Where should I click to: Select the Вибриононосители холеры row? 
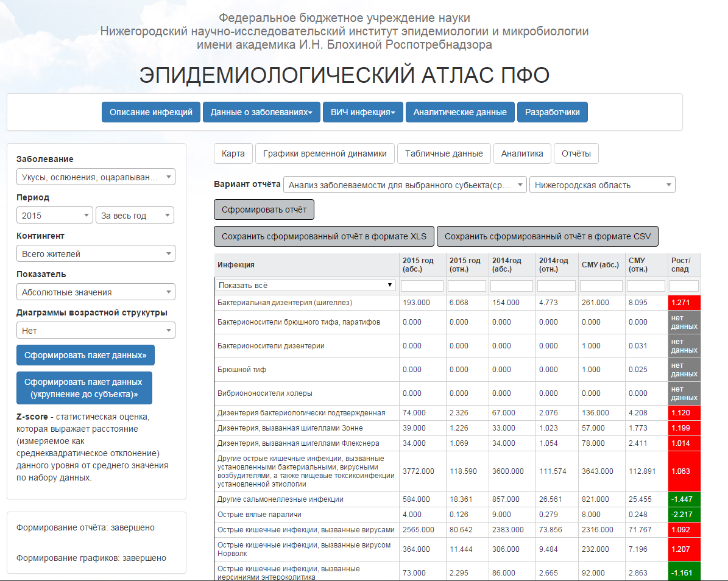pos(458,393)
